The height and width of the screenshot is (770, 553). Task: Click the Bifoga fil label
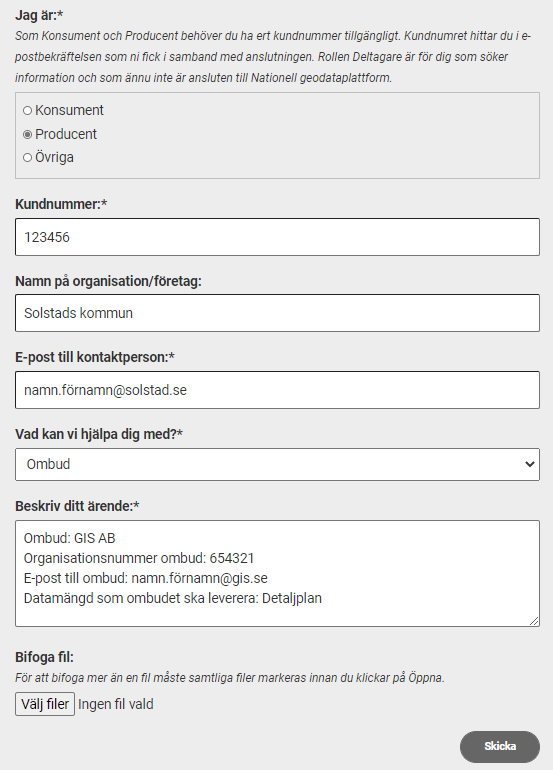pos(44,657)
